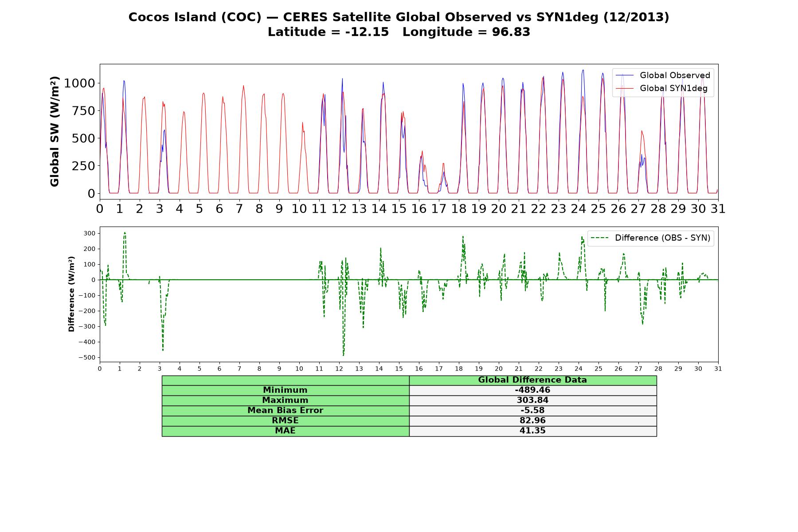This screenshot has height=532, width=798.
Task: Click the Latitude and Longitude subtitle text
Action: coord(399,32)
